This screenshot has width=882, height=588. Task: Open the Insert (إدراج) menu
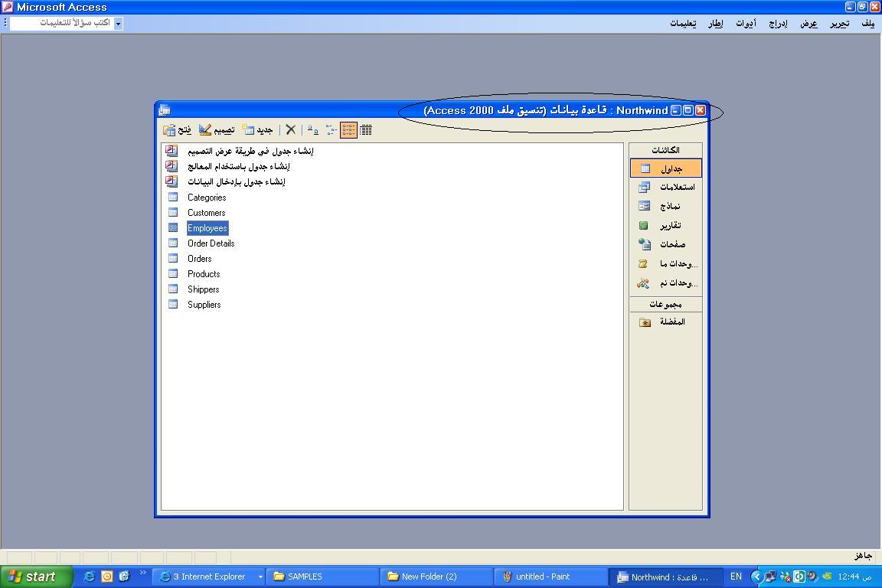pyautogui.click(x=779, y=23)
